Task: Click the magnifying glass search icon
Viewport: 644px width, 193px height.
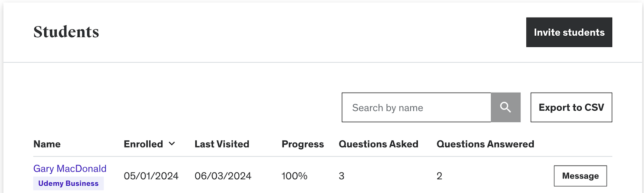Action: tap(506, 107)
